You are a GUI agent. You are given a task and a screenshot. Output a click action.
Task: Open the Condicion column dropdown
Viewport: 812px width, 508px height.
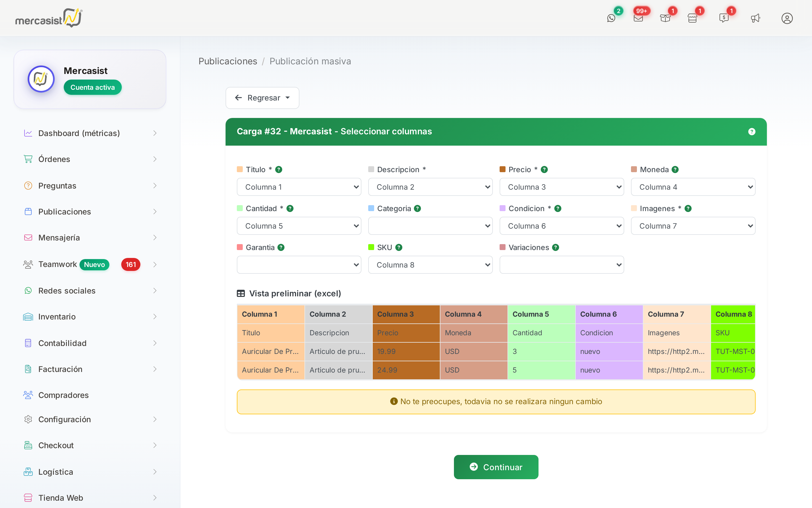point(562,226)
